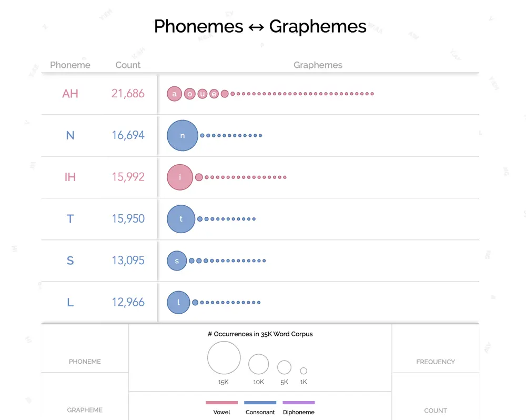Click the pink Vowel legend swatch
The width and height of the screenshot is (526, 420).
pyautogui.click(x=222, y=403)
